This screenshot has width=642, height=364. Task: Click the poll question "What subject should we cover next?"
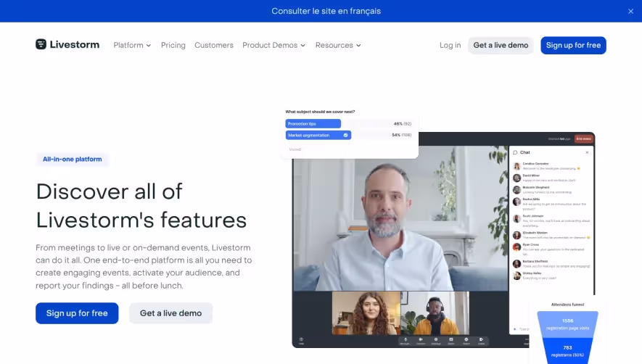(320, 112)
